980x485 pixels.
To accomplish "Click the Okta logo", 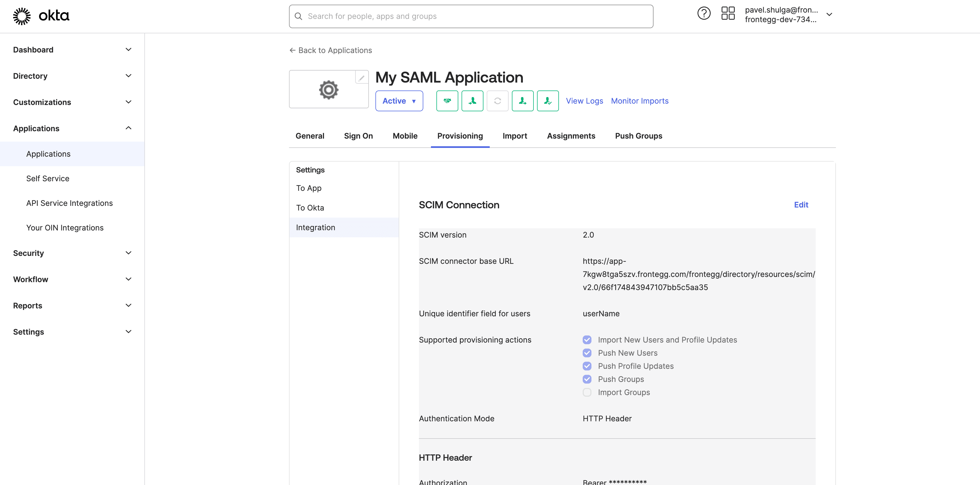I will tap(41, 16).
